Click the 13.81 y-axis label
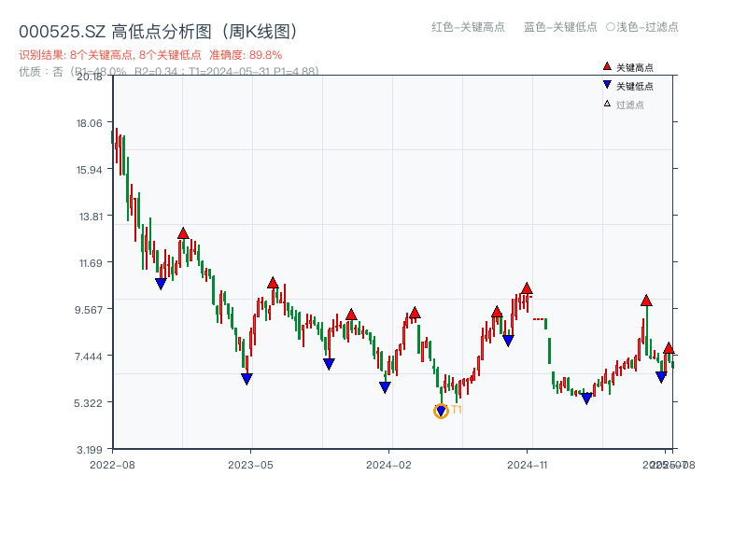Screen dimensions: 747x560 pyautogui.click(x=90, y=217)
